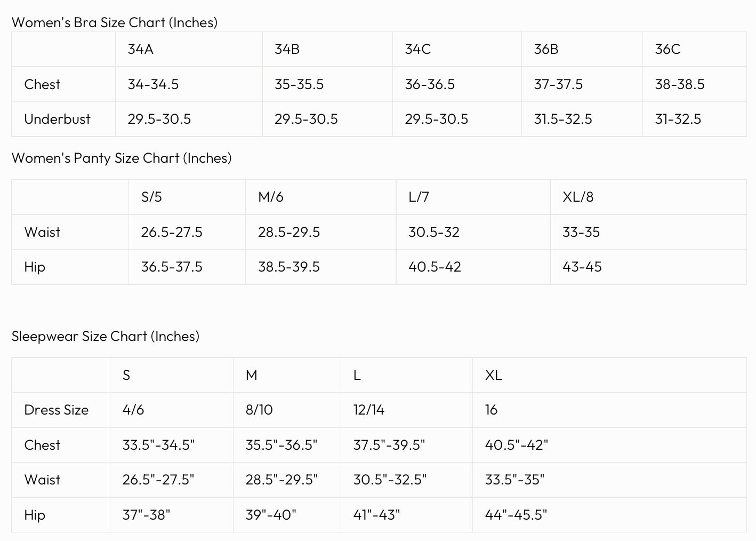Click the sleepwear Dress Size 12/14 cell

[x=369, y=410]
